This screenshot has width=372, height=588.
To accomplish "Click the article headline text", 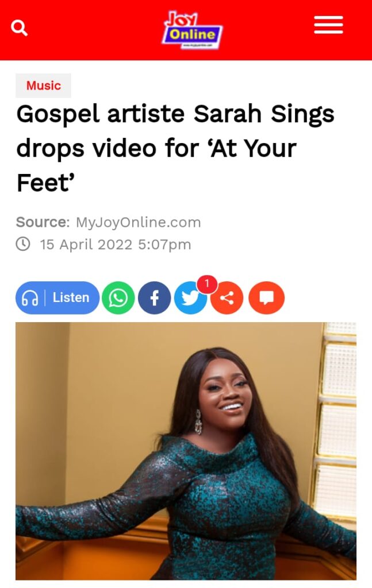I will 175,148.
